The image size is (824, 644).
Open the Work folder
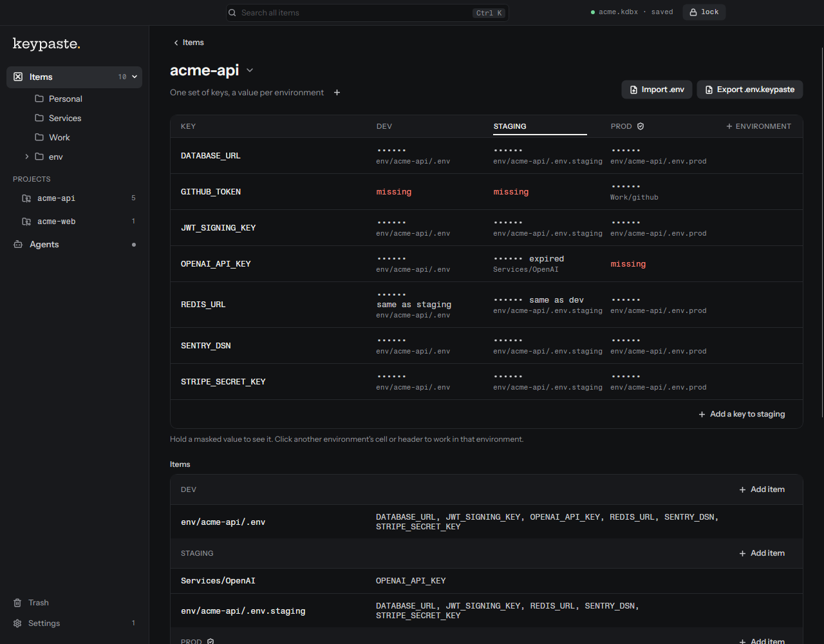coord(59,137)
